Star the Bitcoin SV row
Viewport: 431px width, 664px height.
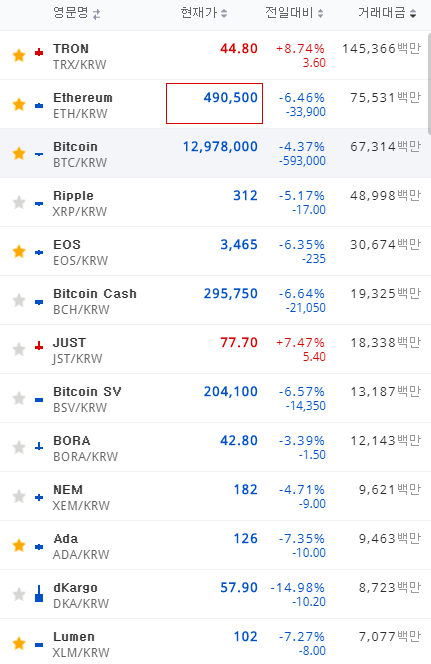19,398
